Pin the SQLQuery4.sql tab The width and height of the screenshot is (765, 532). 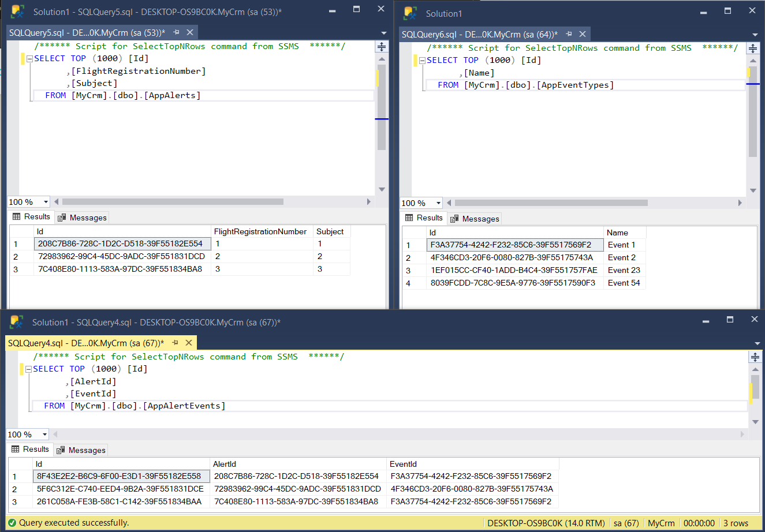pos(175,343)
